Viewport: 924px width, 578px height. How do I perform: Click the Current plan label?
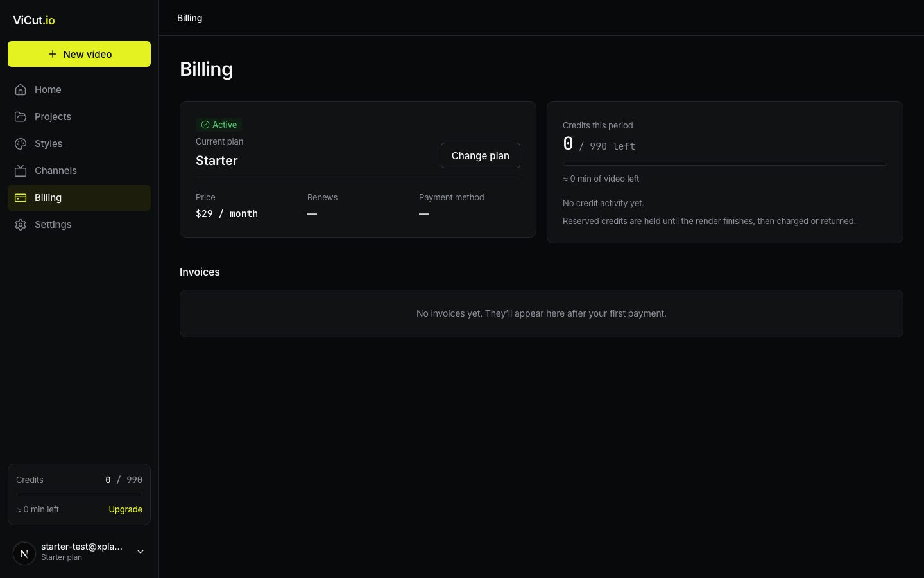click(219, 141)
